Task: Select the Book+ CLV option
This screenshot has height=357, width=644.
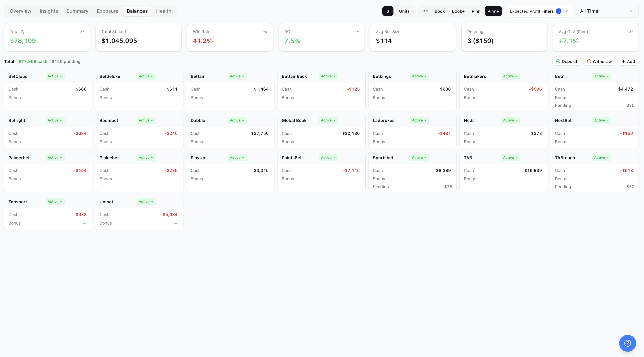Action: pyautogui.click(x=458, y=11)
